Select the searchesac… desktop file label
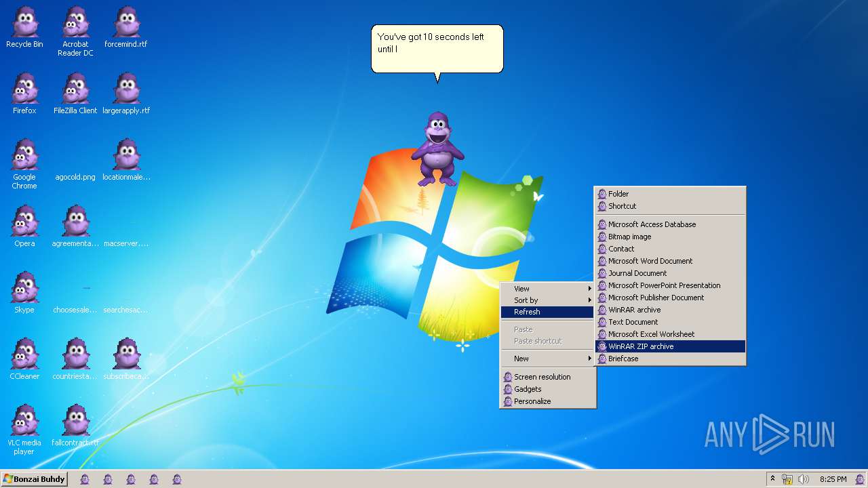The image size is (868, 488). [126, 310]
